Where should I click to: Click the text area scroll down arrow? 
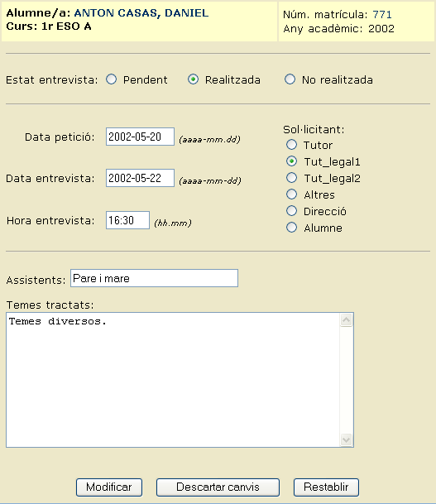click(x=347, y=439)
